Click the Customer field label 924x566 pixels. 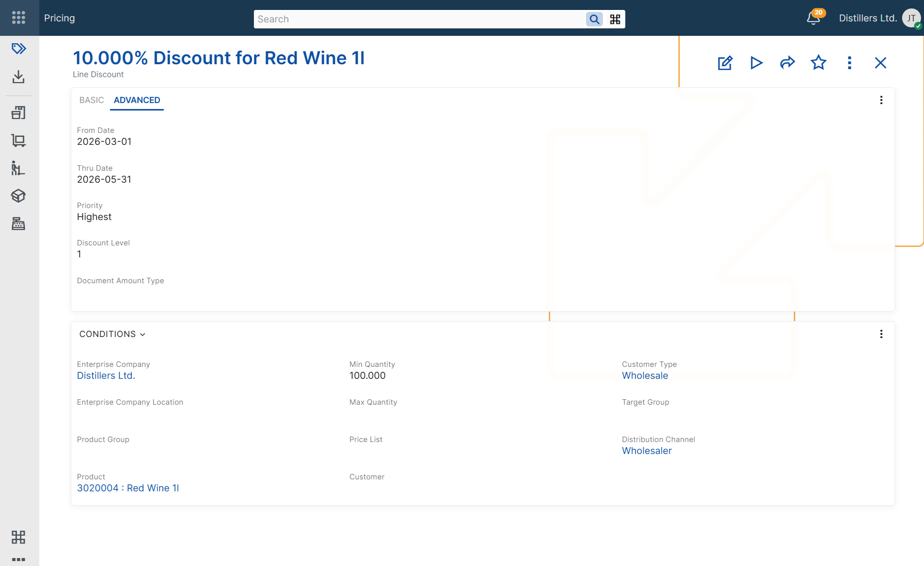coord(367,477)
